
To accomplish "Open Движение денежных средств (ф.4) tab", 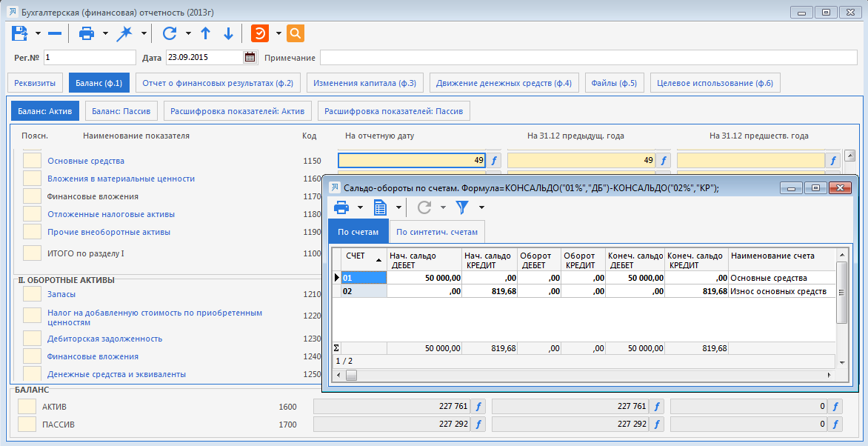I will 504,83.
